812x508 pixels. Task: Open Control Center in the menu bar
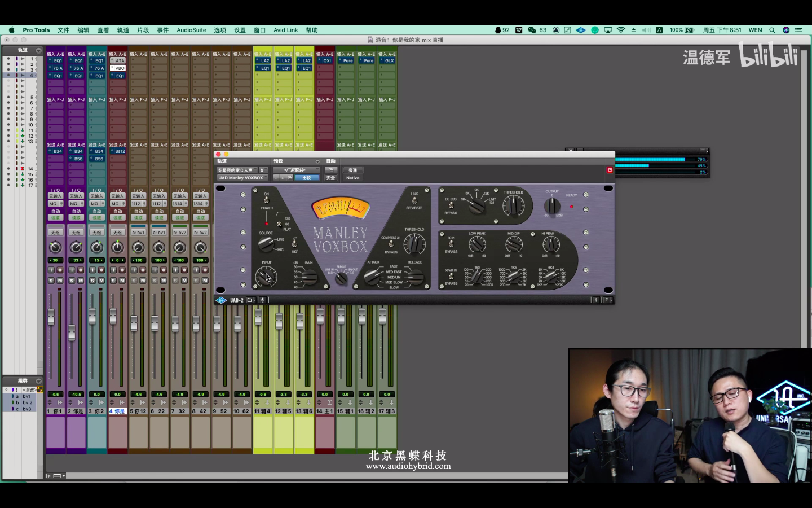pyautogui.click(x=798, y=30)
